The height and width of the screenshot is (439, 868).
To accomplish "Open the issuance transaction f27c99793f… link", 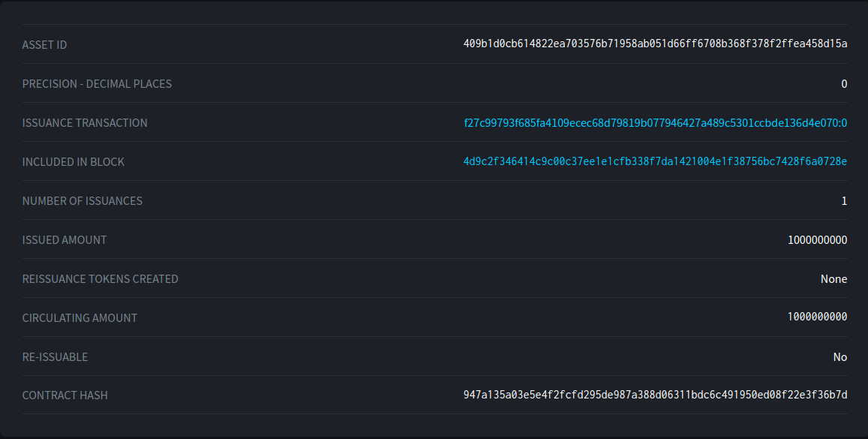I will point(655,123).
